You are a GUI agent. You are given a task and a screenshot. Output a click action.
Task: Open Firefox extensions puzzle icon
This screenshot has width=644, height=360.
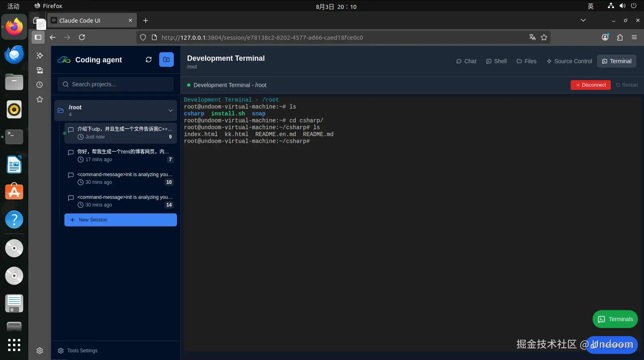coord(620,37)
